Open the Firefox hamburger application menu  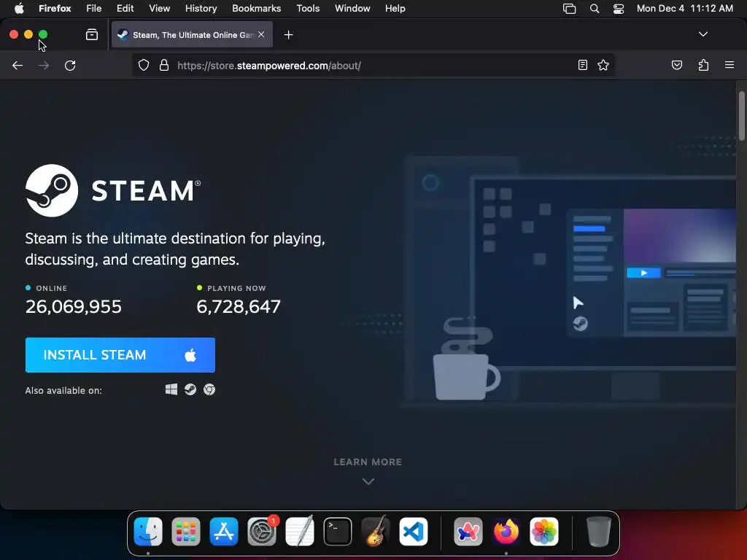pyautogui.click(x=729, y=65)
